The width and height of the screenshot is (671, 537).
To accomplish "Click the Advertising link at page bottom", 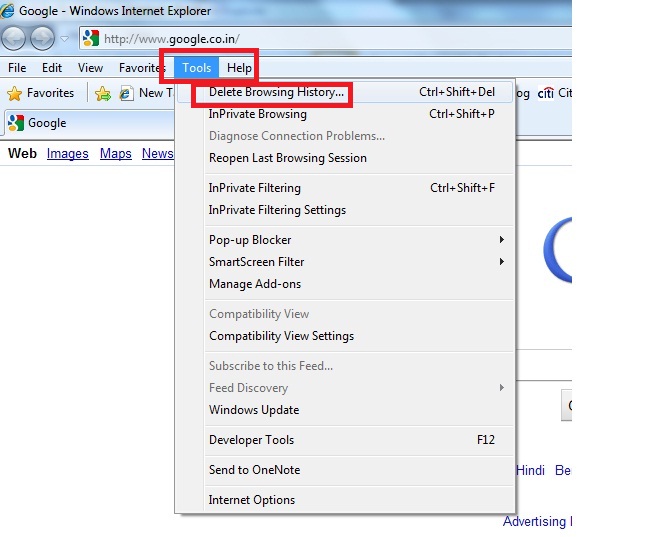I will [x=534, y=522].
